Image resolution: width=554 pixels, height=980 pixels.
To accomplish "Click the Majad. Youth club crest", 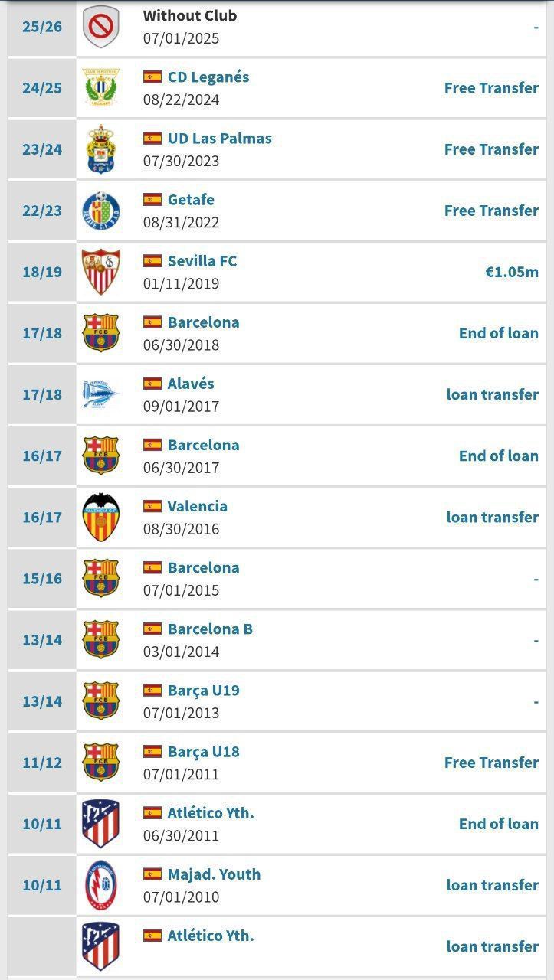I will [101, 885].
